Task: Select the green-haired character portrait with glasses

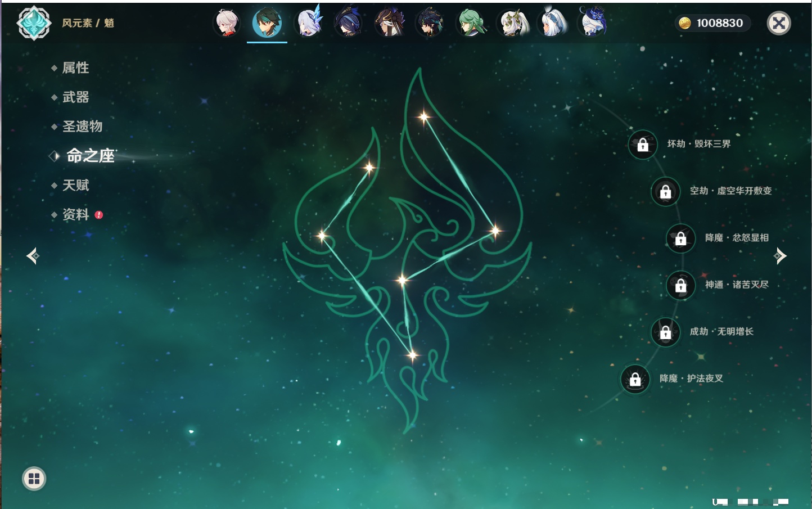Action: [x=470, y=24]
